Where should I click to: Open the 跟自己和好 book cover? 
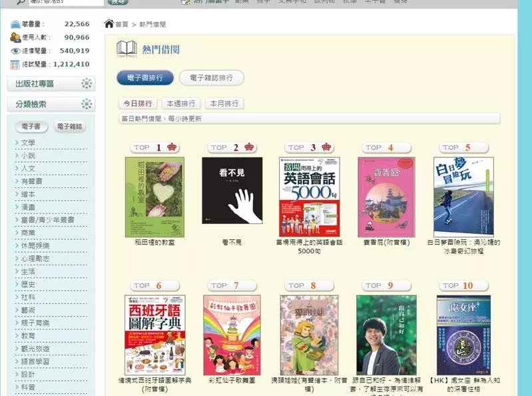pos(386,335)
